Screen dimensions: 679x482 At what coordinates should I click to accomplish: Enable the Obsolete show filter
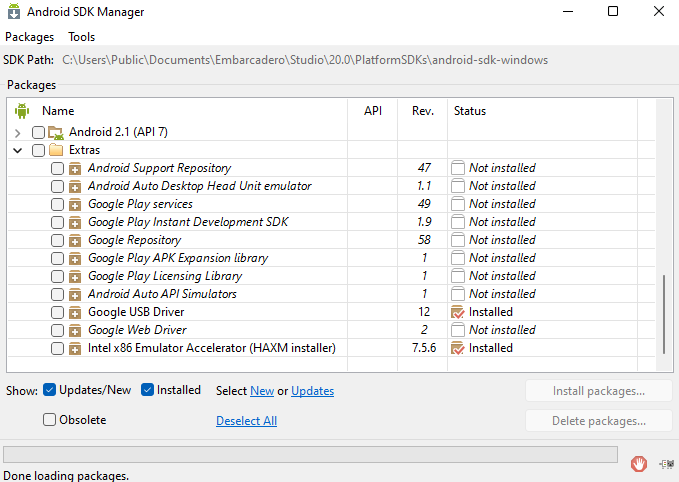pos(49,419)
